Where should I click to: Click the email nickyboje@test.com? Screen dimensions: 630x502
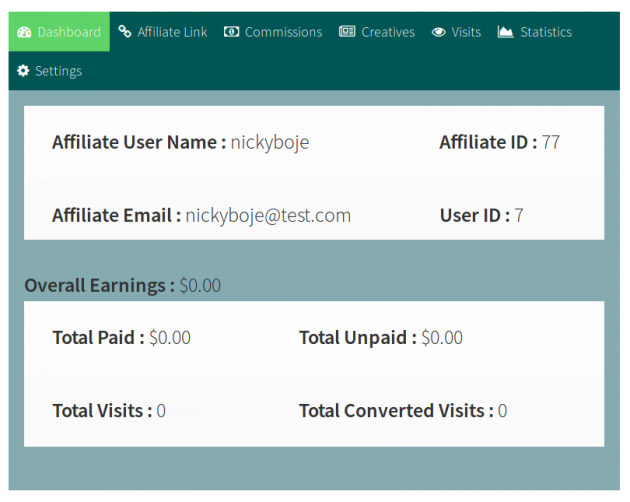click(x=268, y=216)
